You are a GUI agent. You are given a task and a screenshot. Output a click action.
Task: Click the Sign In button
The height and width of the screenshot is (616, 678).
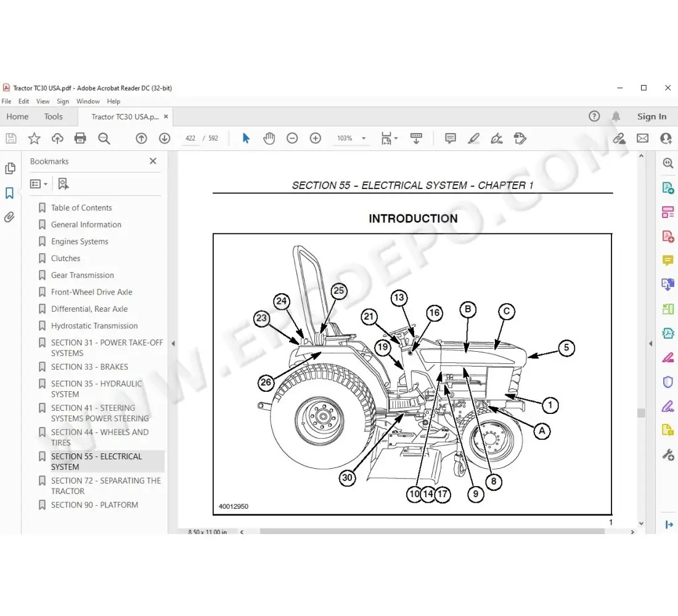coord(651,116)
